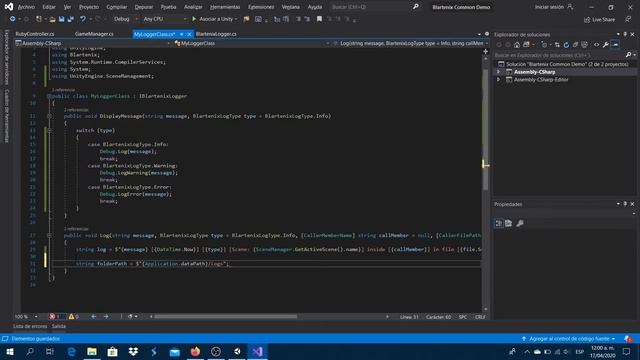
Task: Switch to GameManager.cs tab
Action: click(94, 34)
